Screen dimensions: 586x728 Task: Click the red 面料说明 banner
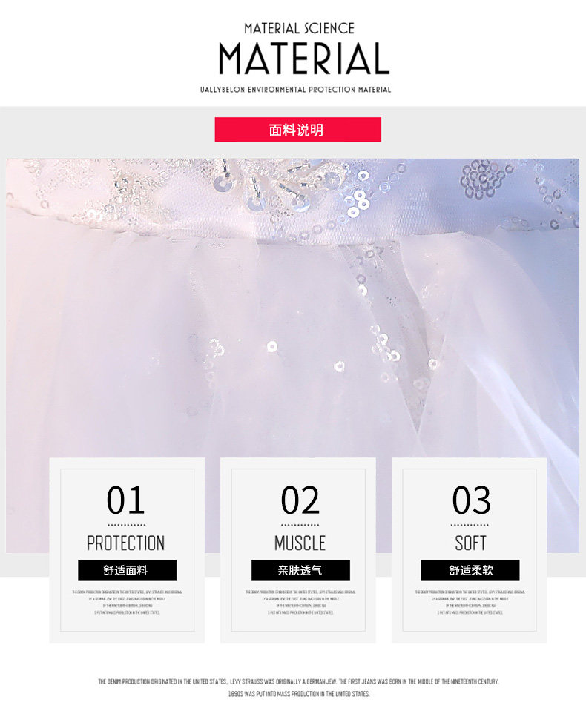coord(298,130)
